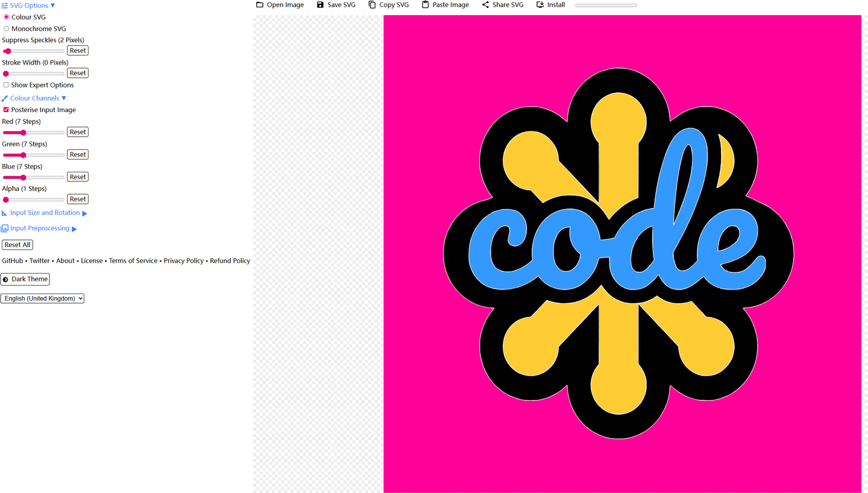Click the Paste Image clipboard icon
The height and width of the screenshot is (493, 868).
(425, 5)
